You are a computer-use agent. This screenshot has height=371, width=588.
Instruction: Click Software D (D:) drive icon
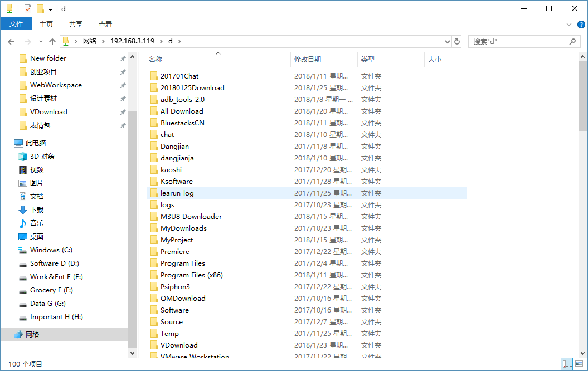tap(23, 264)
